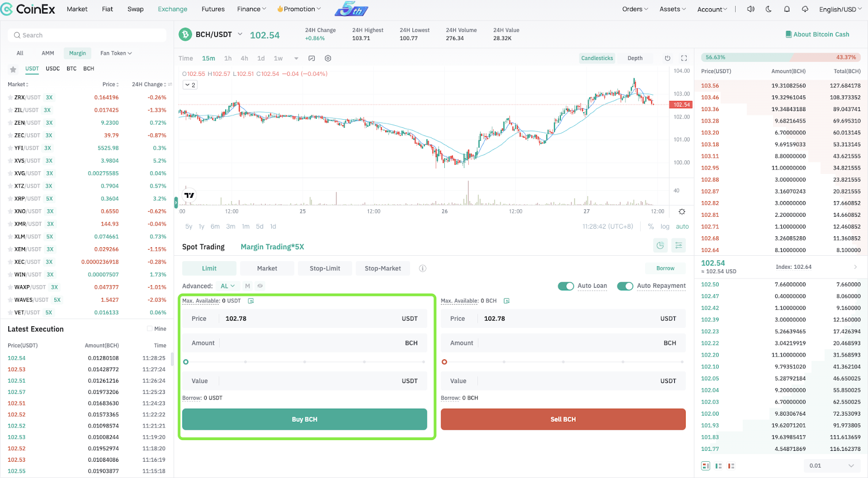868x478 pixels.
Task: Favorite ZRX/USDT with star icon
Action: [x=10, y=98]
